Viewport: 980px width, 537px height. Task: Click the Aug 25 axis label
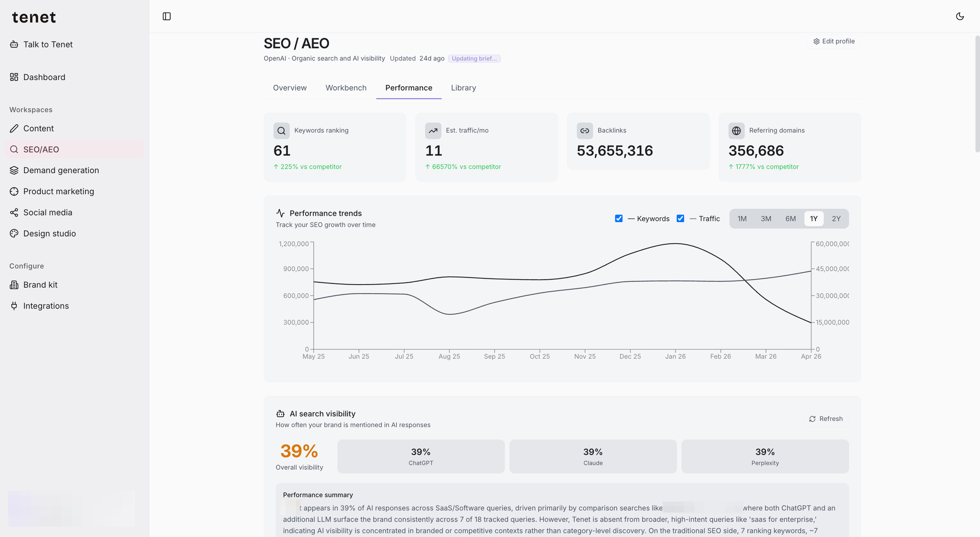(449, 357)
